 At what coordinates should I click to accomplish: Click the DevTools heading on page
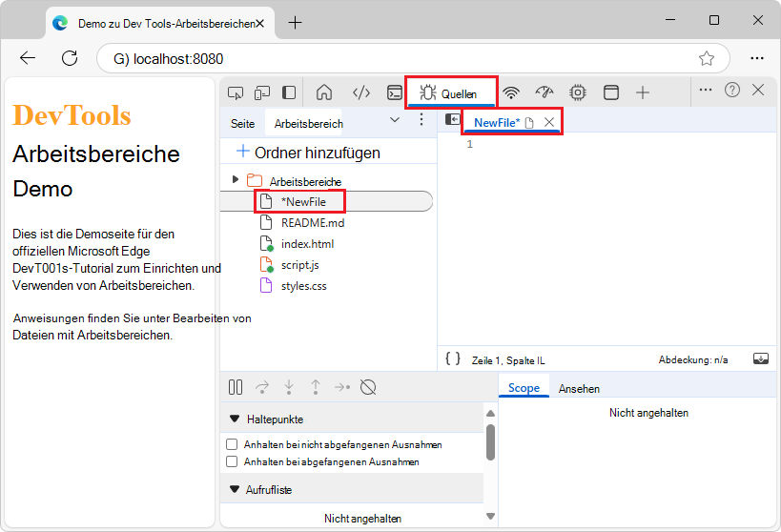[72, 115]
